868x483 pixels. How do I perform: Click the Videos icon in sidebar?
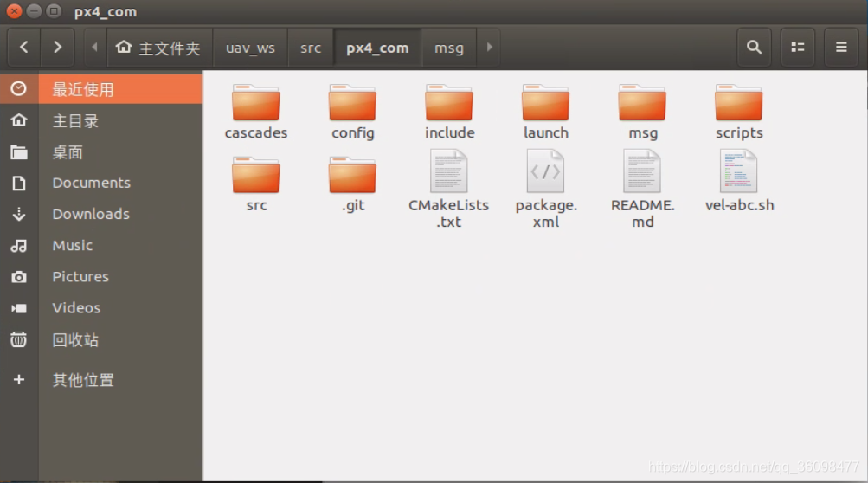[x=19, y=308]
